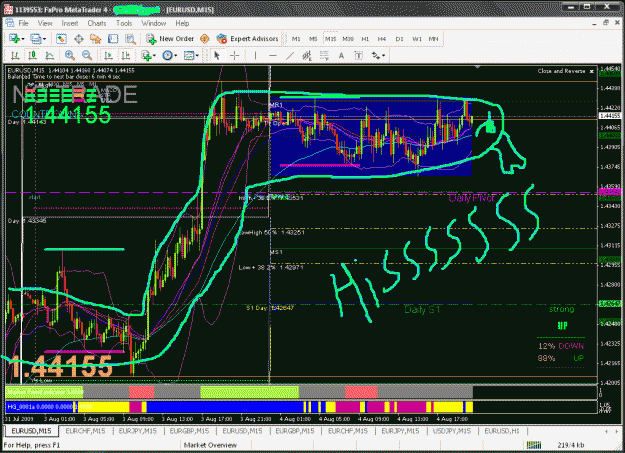Switch timeframe to H4
Viewport: 625px width, 453px height.
click(x=382, y=39)
